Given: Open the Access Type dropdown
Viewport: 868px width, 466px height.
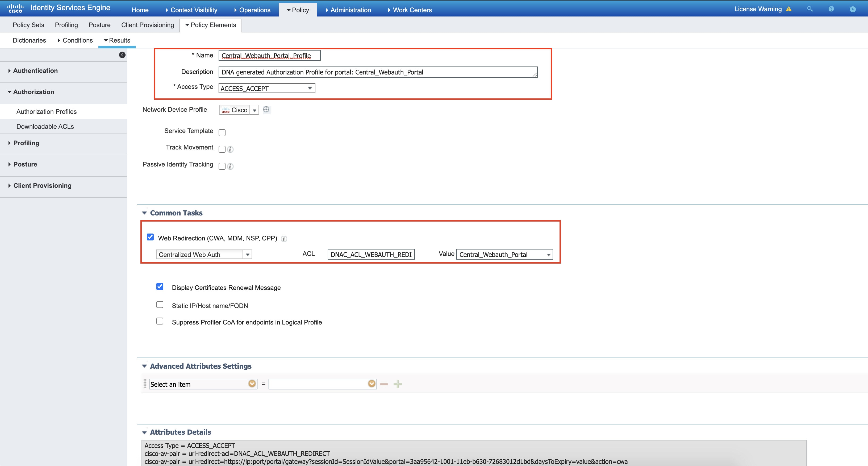Looking at the screenshot, I should pos(267,88).
